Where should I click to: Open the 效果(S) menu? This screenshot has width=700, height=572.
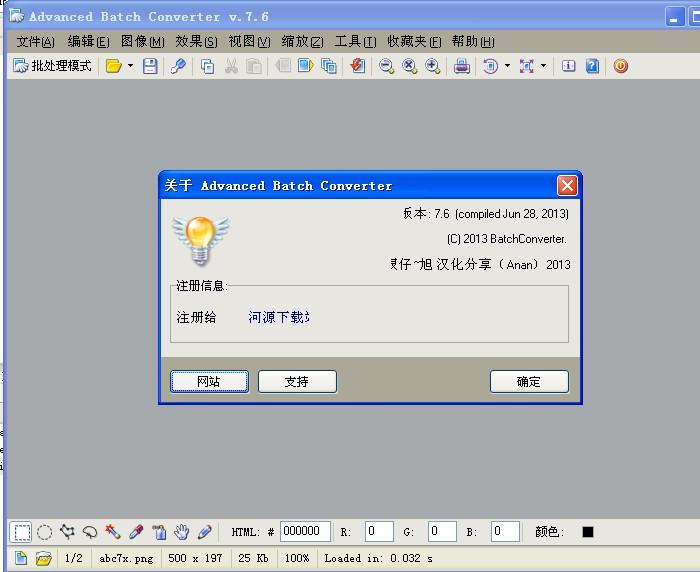[x=196, y=42]
